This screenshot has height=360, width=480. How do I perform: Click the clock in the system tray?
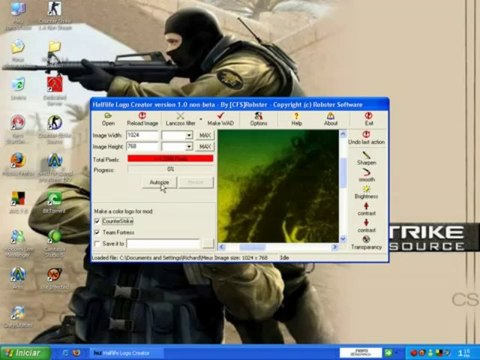(x=465, y=353)
